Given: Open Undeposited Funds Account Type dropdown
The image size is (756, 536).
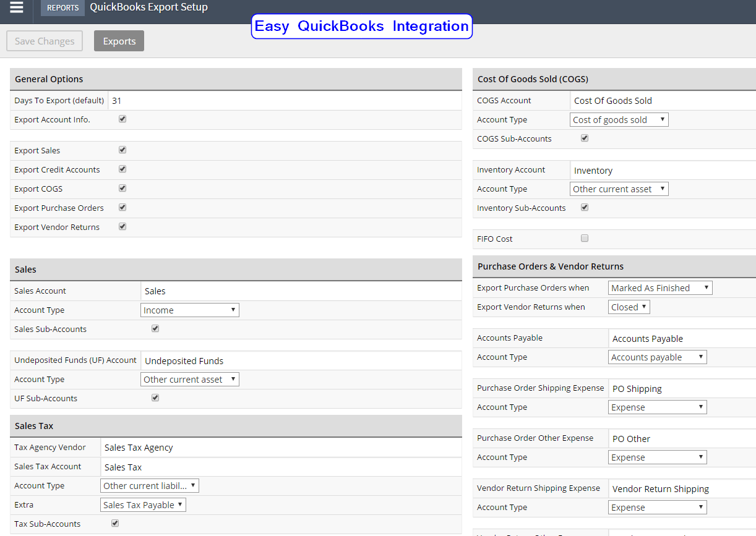Looking at the screenshot, I should pyautogui.click(x=190, y=380).
